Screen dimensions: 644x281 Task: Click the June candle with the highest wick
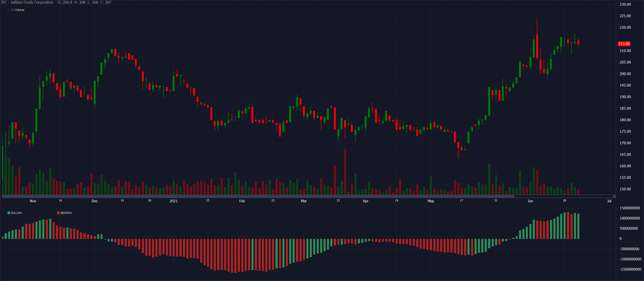537,46
